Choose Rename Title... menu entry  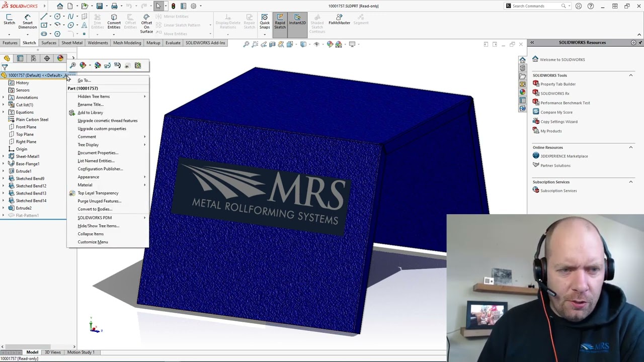point(108,105)
